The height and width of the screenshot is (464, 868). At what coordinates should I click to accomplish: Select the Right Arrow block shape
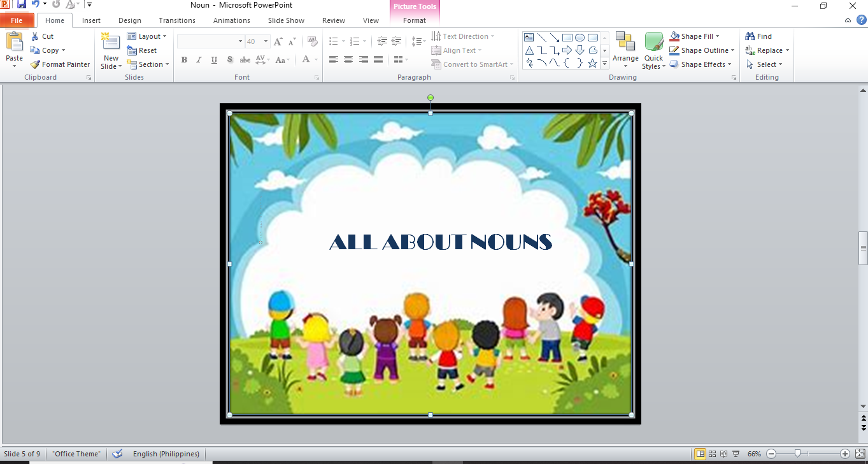pyautogui.click(x=567, y=50)
